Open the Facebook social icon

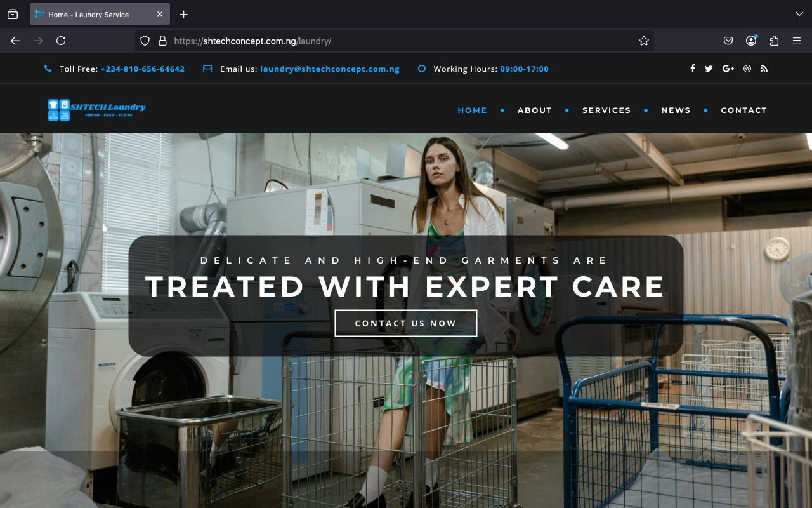[x=693, y=69]
